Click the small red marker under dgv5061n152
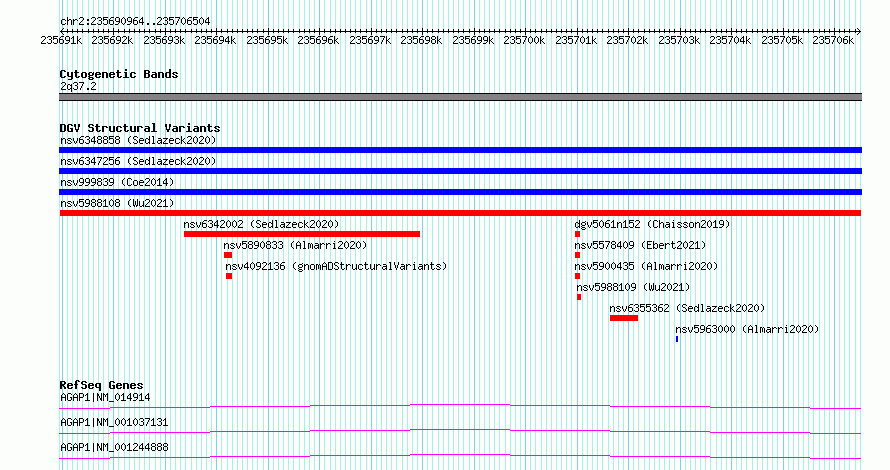The width and height of the screenshot is (890, 470). click(x=577, y=234)
